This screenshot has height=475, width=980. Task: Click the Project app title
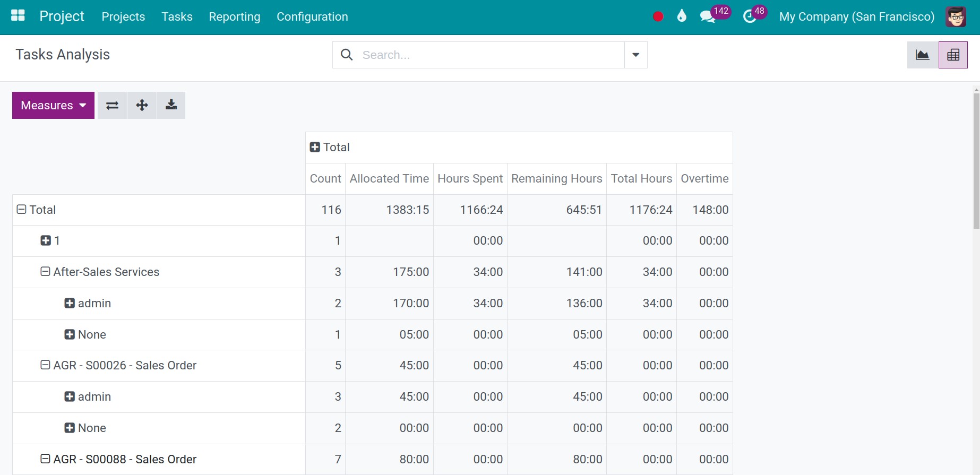[62, 16]
